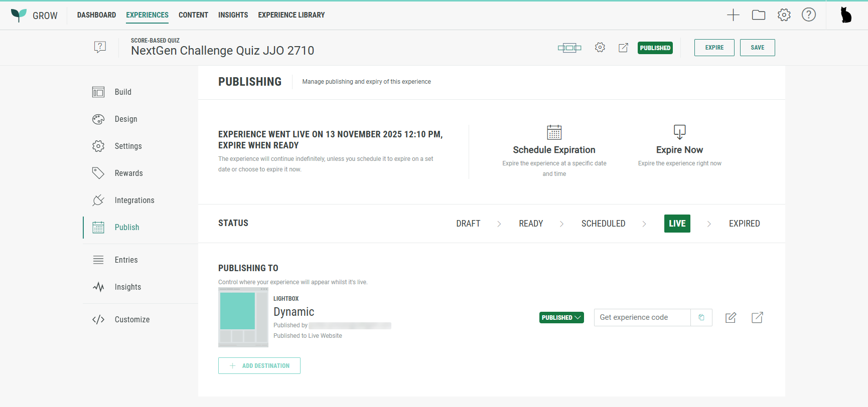868x407 pixels.
Task: Copy the experience code with copy icon
Action: click(701, 317)
